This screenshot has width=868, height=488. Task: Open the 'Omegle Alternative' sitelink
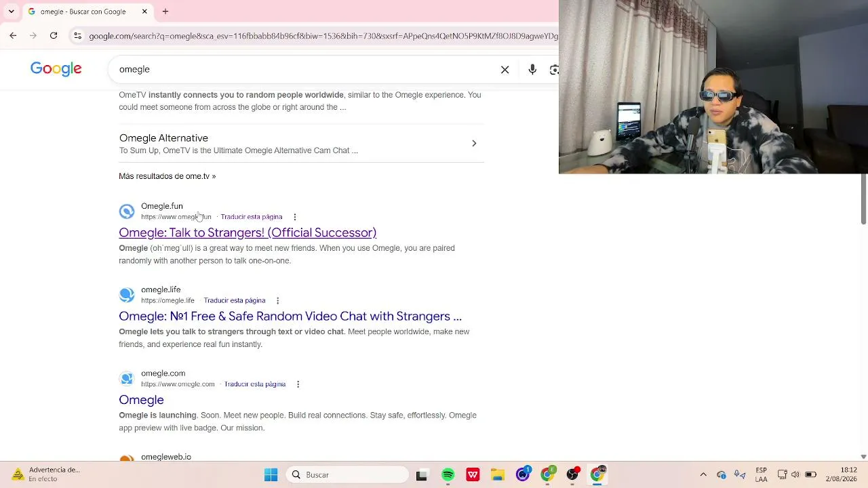[x=163, y=138]
